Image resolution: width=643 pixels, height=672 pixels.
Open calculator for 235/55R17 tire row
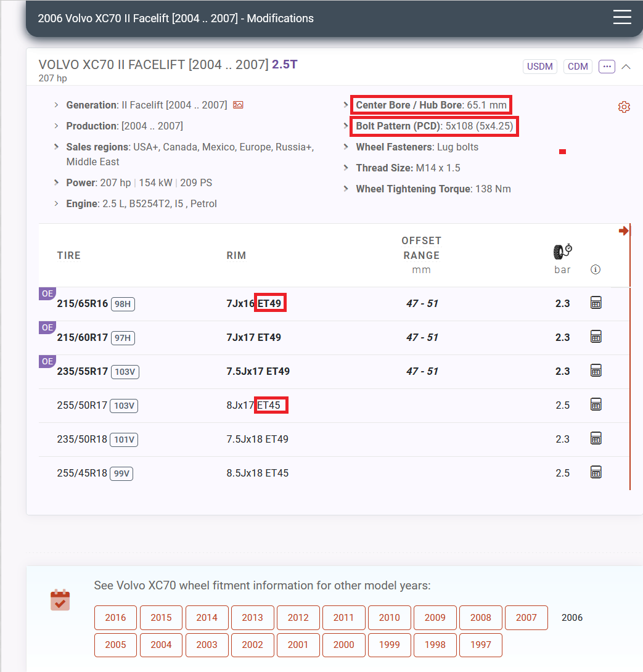(x=596, y=371)
